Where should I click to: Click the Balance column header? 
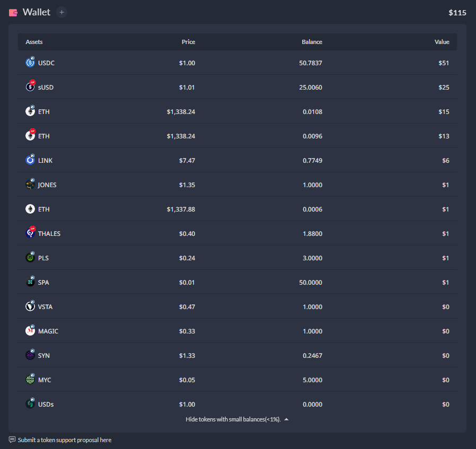(x=312, y=42)
